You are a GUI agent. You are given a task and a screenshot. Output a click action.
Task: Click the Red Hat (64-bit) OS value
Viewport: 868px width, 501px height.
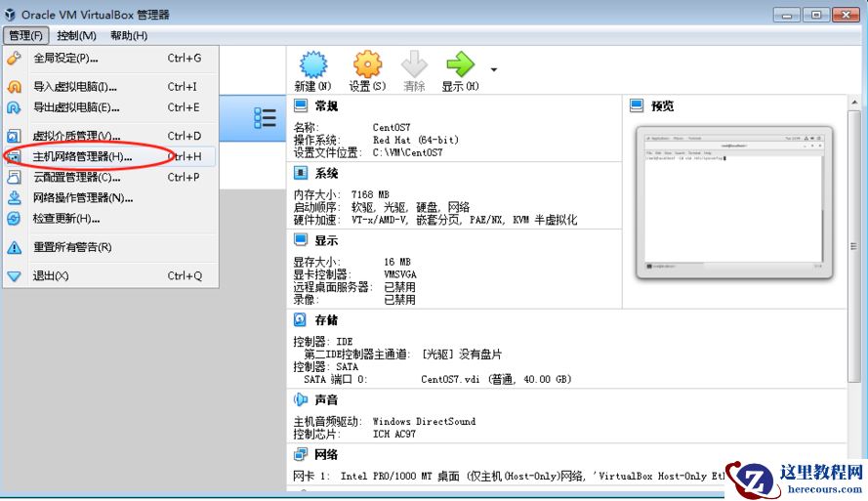click(416, 140)
